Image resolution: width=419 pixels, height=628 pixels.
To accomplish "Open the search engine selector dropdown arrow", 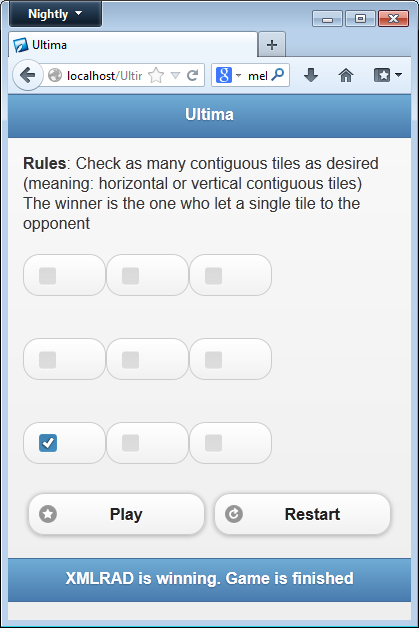I will [238, 75].
